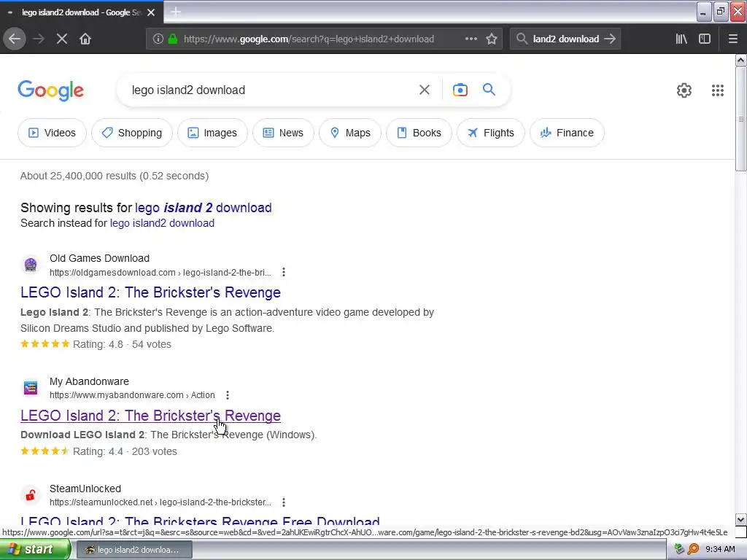Clear the Google search query with X
Image resolution: width=747 pixels, height=560 pixels.
point(425,90)
